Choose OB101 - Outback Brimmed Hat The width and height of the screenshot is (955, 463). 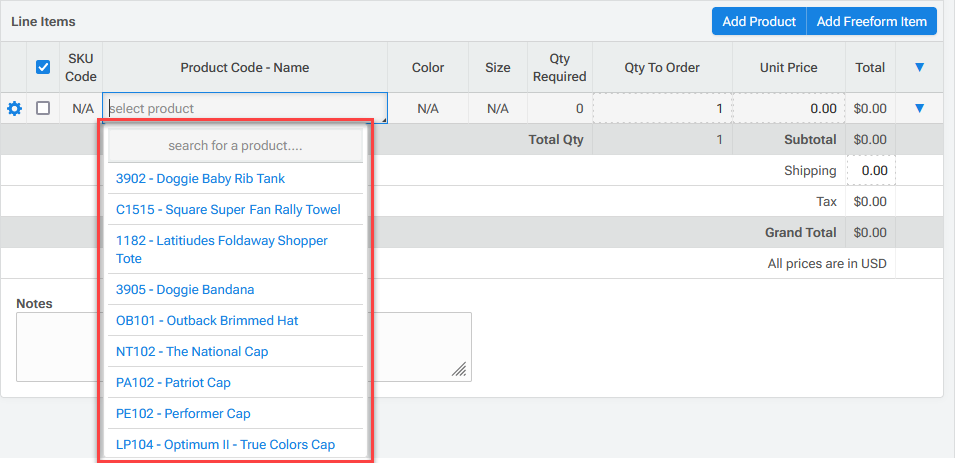pyautogui.click(x=207, y=321)
